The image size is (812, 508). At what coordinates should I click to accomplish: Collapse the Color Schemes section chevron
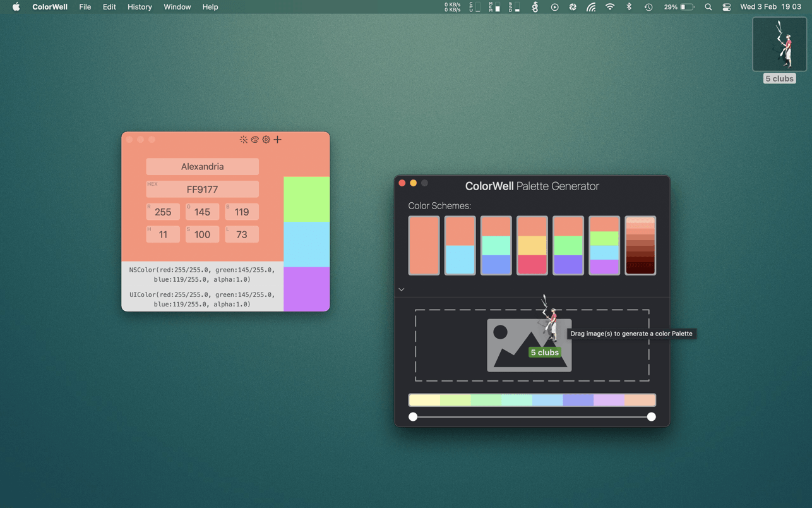[402, 289]
